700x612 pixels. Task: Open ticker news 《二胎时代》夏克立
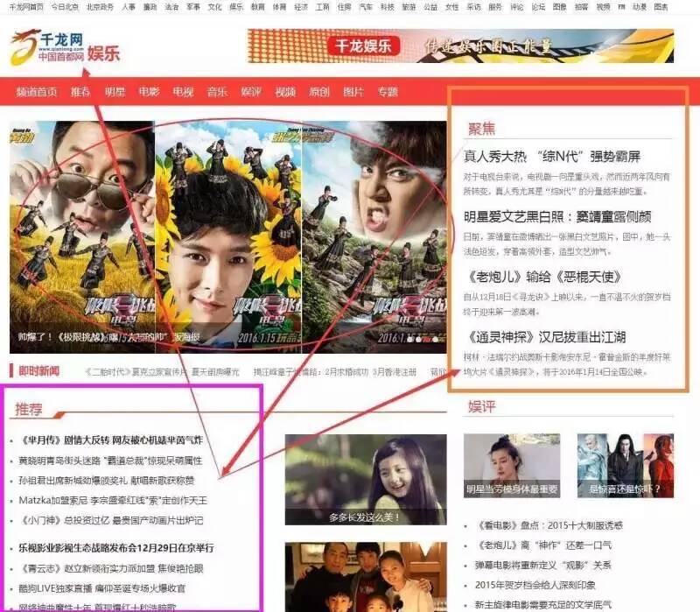point(162,372)
